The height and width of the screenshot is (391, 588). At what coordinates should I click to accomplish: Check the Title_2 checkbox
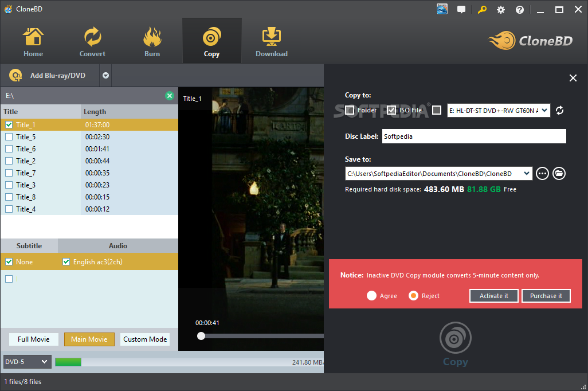click(9, 161)
